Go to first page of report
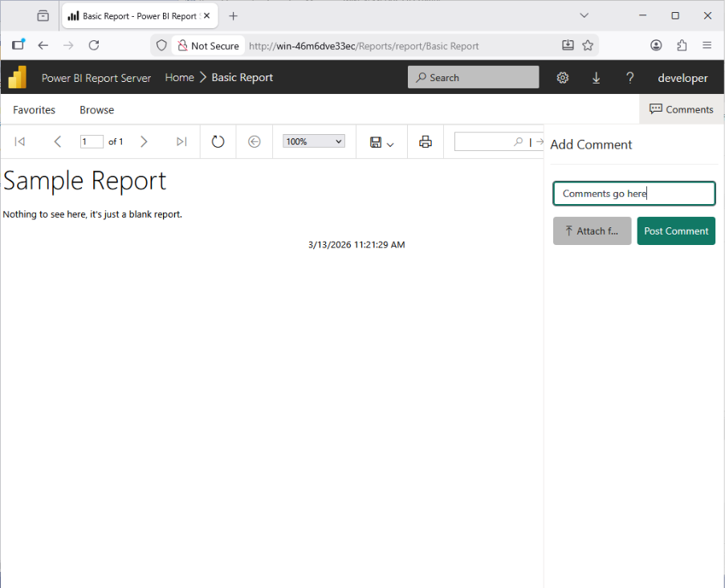The image size is (725, 588). (x=20, y=142)
